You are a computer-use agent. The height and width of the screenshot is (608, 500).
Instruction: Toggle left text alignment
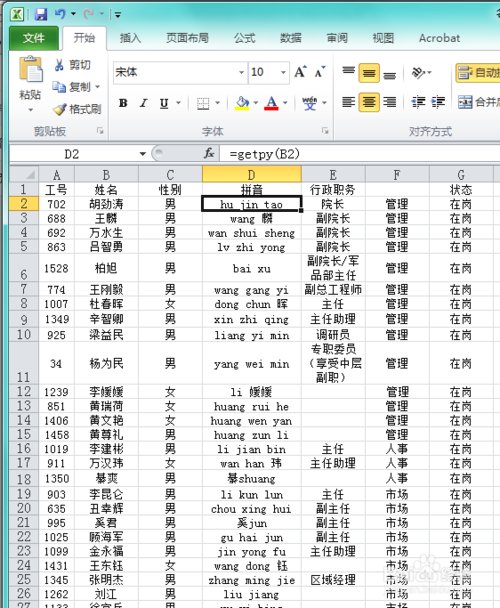point(348,102)
